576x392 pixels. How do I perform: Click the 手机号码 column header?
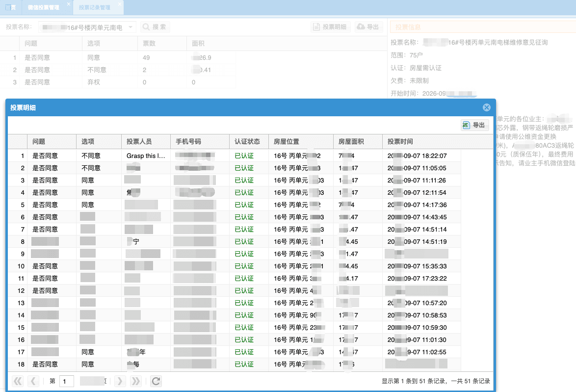point(200,141)
